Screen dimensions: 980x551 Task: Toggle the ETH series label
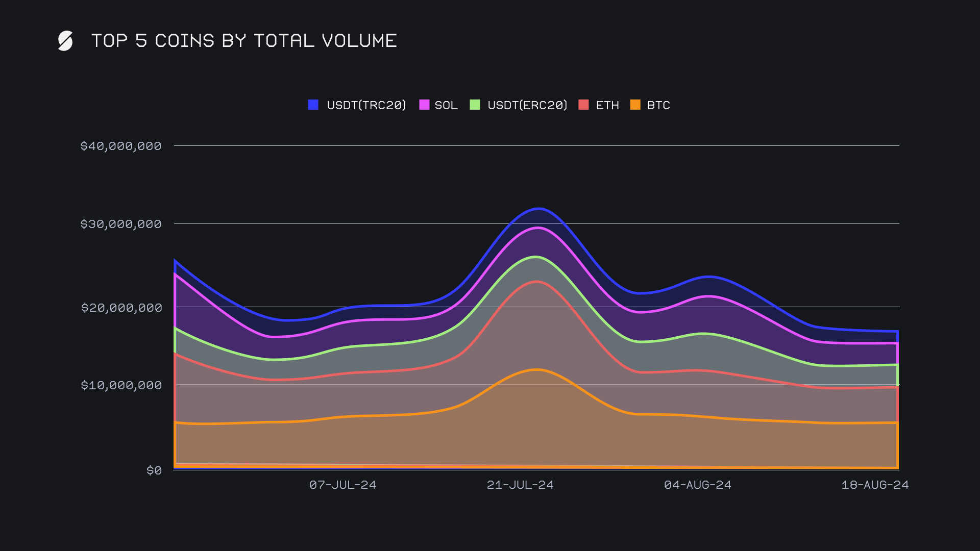pos(607,105)
